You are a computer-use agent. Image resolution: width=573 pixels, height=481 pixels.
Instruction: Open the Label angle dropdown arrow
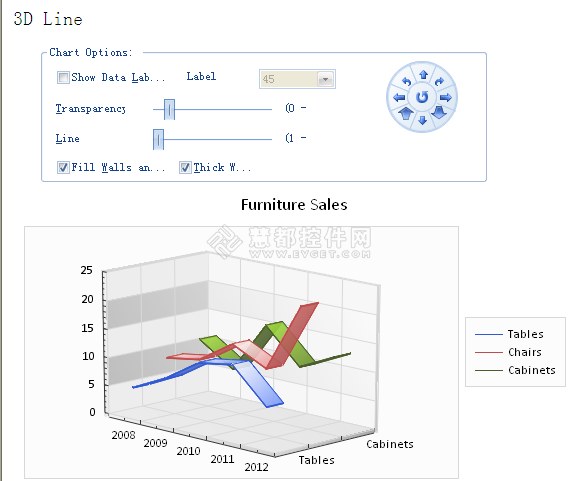pyautogui.click(x=325, y=79)
